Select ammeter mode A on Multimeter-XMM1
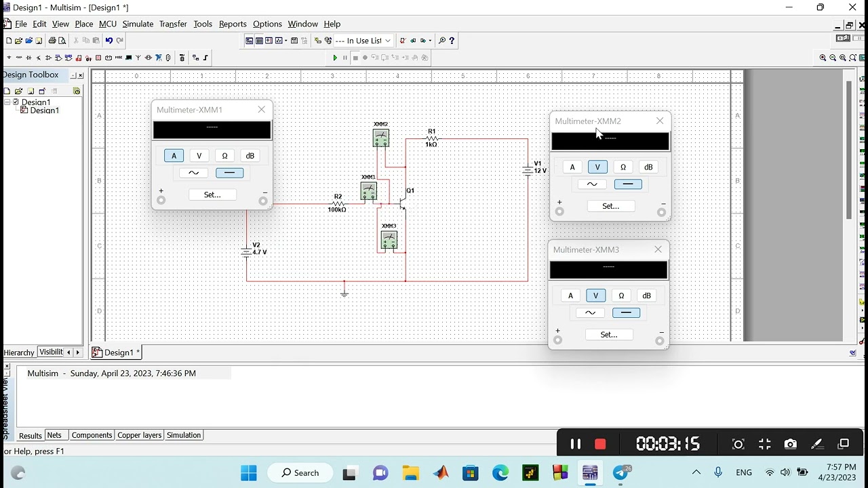 tap(174, 156)
